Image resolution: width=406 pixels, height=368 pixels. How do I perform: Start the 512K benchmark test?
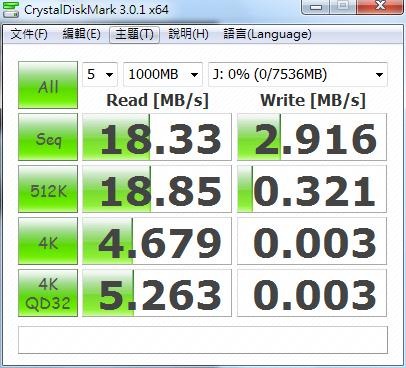pyautogui.click(x=48, y=189)
